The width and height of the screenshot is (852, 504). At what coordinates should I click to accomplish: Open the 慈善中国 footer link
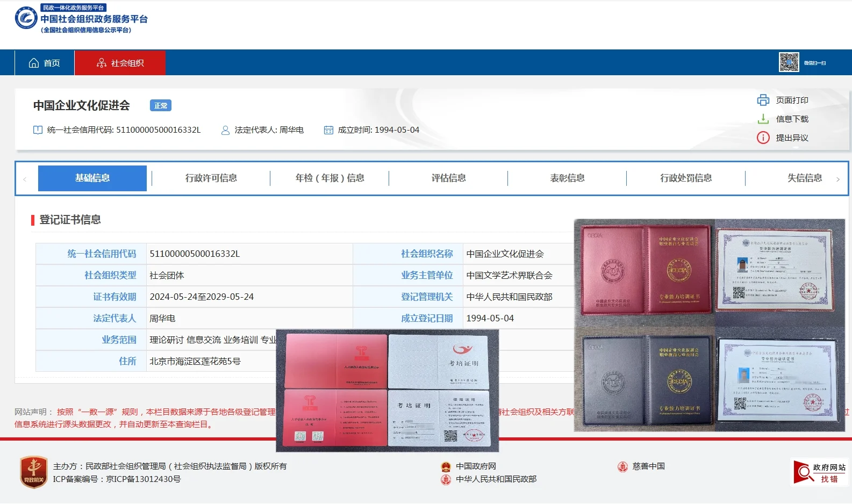pyautogui.click(x=649, y=466)
